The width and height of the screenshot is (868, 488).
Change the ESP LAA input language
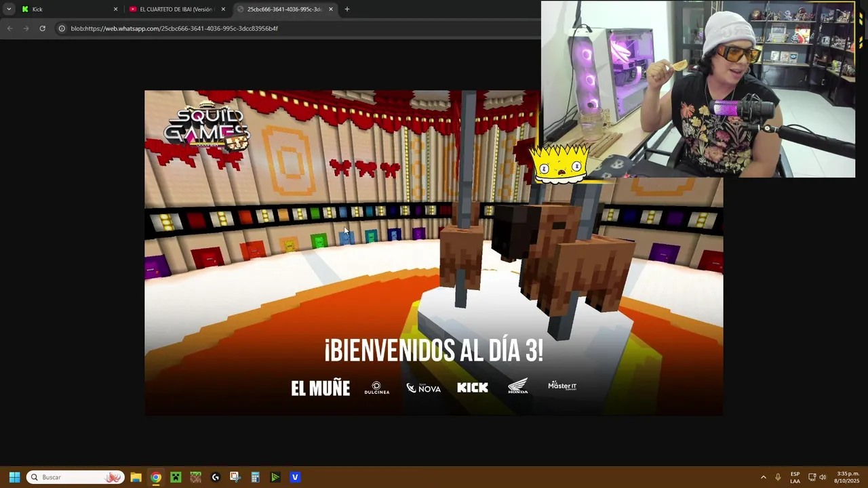tap(795, 477)
